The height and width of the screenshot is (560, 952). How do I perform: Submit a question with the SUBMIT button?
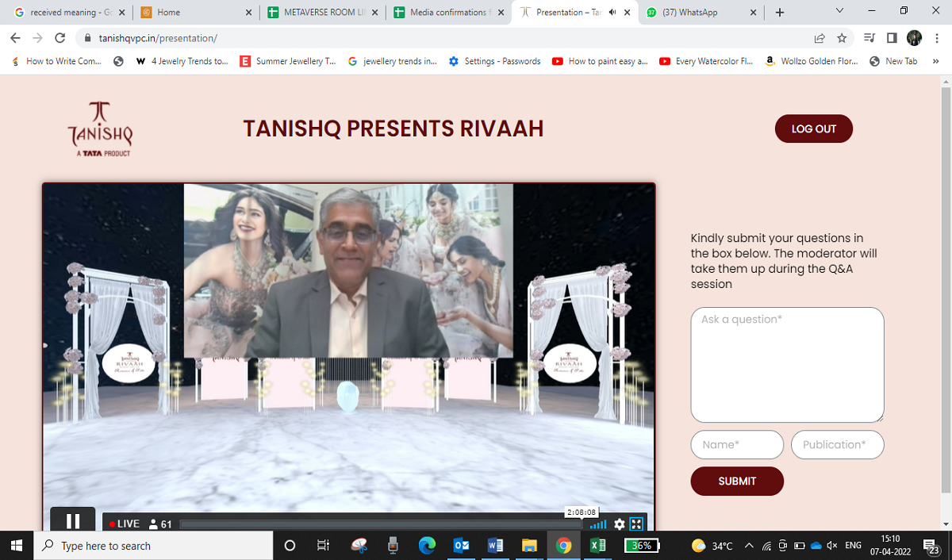[x=736, y=481]
